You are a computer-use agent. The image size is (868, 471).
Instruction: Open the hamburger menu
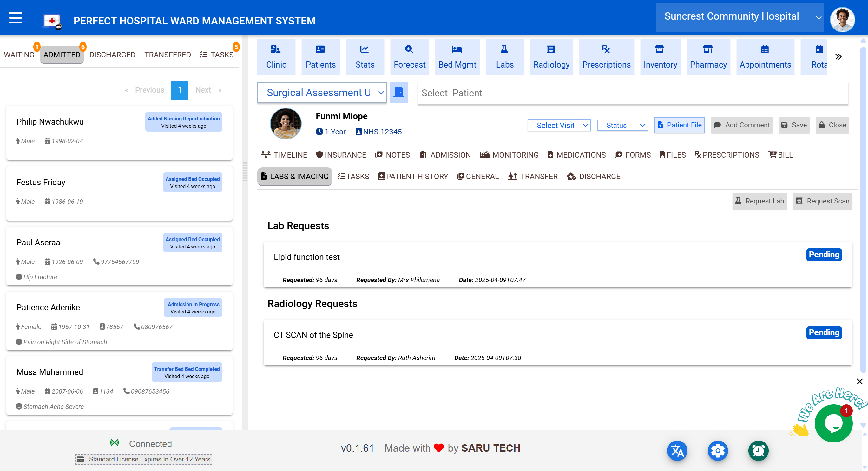pos(16,18)
